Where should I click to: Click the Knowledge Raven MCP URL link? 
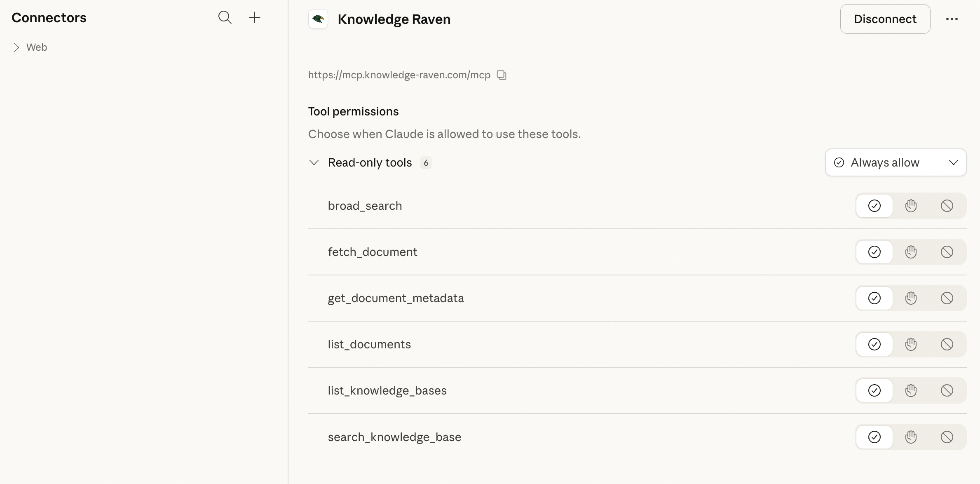399,75
